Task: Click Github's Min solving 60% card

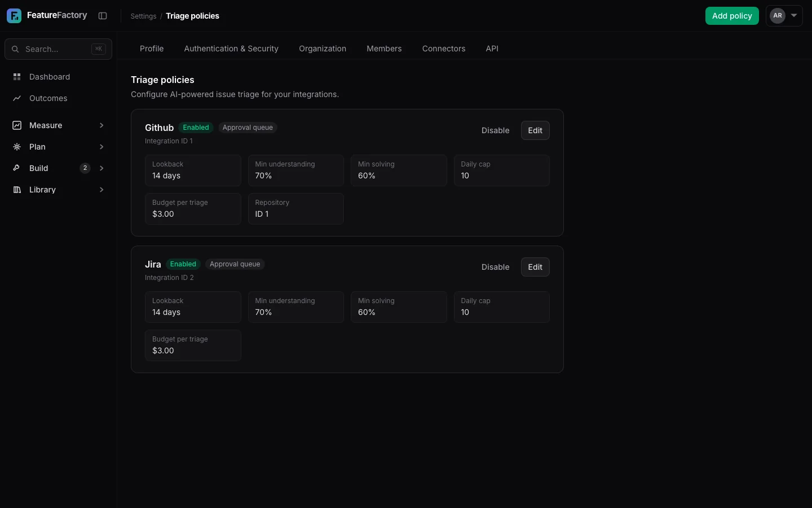Action: click(399, 170)
